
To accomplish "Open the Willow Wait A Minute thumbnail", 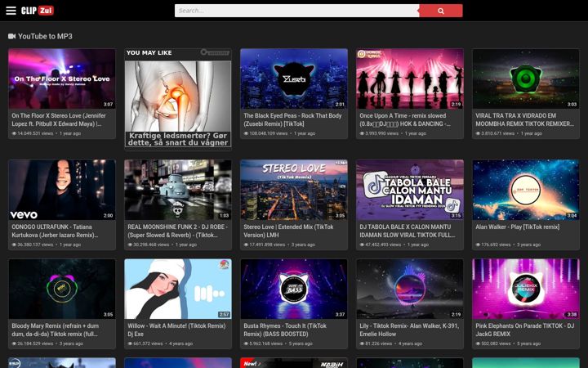I will coord(178,289).
